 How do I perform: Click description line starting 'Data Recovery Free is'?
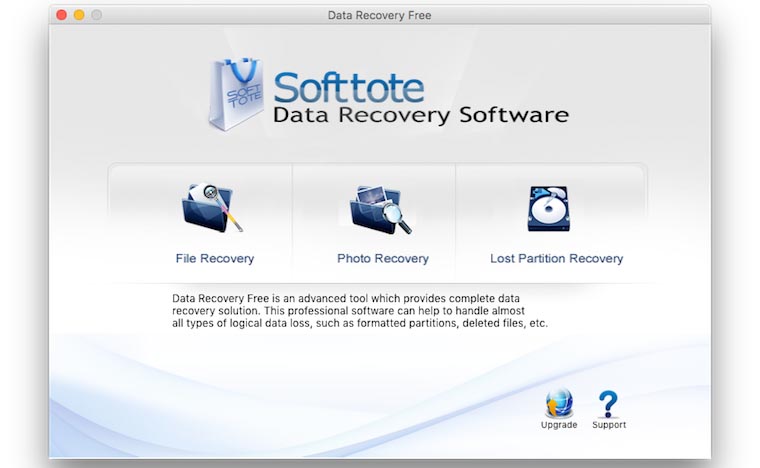346,298
